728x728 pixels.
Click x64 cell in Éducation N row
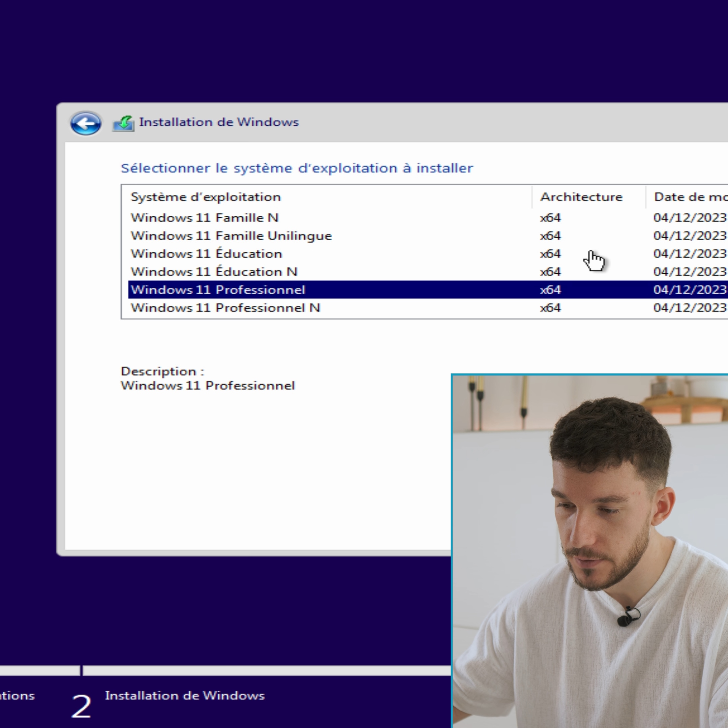tap(550, 272)
